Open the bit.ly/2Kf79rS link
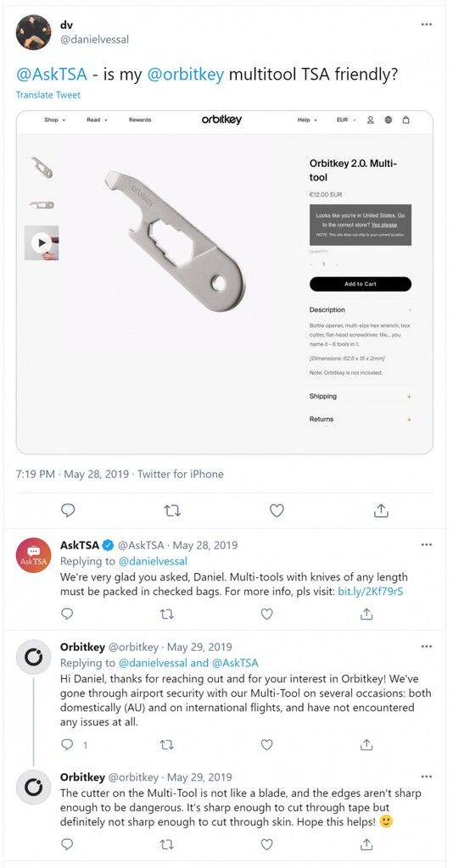 (x=371, y=591)
